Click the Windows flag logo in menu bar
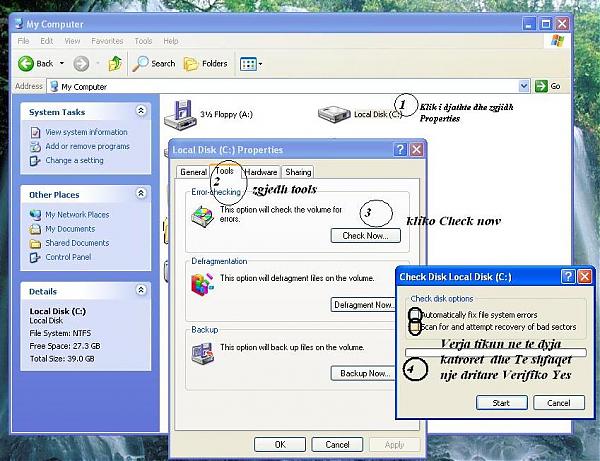 tap(557, 41)
